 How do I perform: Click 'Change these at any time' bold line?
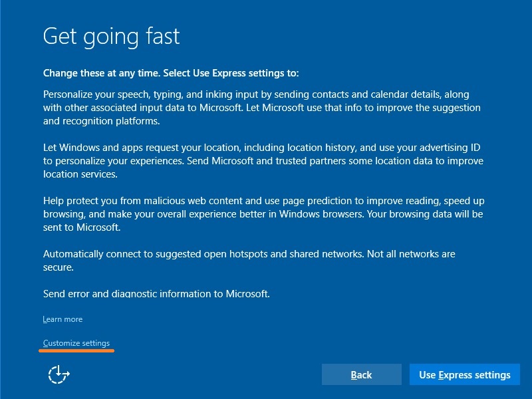(171, 73)
